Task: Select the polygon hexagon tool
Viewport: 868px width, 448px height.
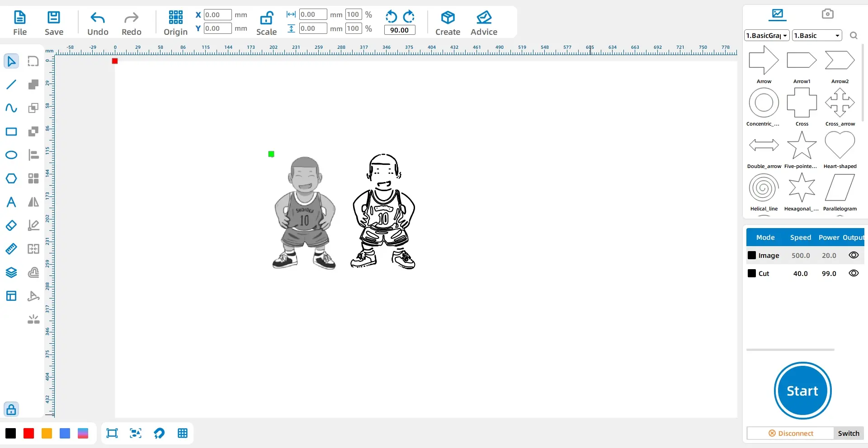Action: tap(11, 178)
